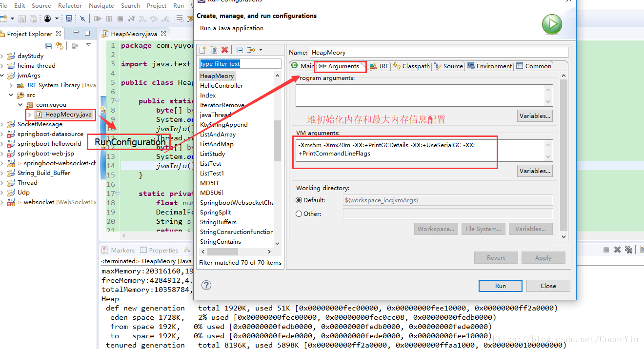The image size is (644, 349).
Task: Switch to the Classpath tab
Action: click(x=412, y=66)
